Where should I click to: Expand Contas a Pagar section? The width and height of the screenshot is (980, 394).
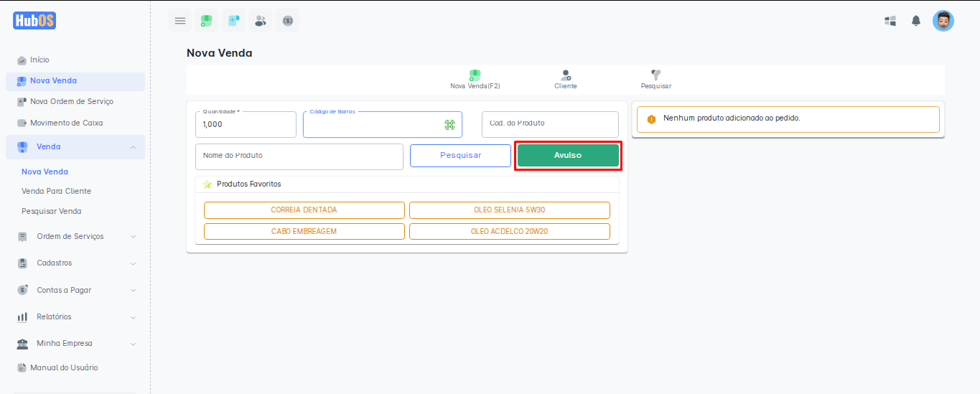tap(133, 291)
